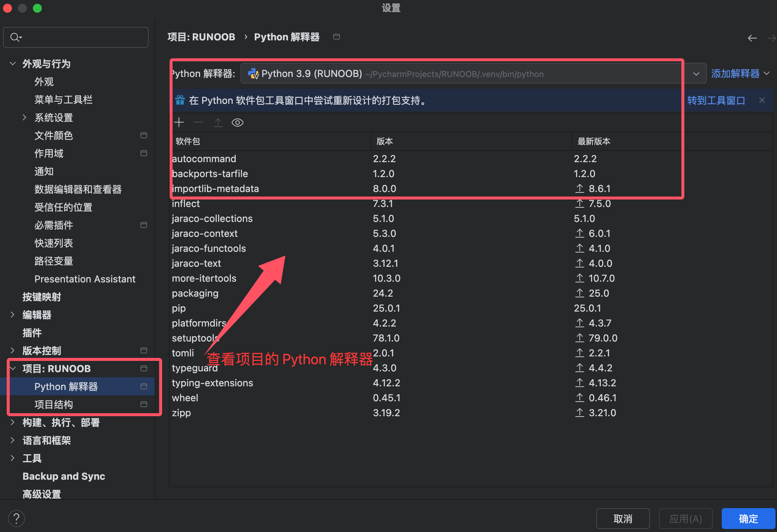The image size is (777, 532).
Task: Toggle the eye icon to show early releases
Action: point(238,123)
